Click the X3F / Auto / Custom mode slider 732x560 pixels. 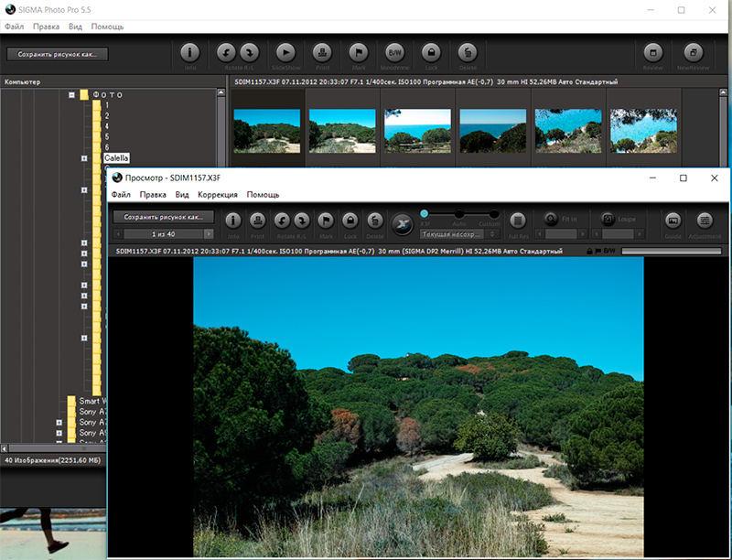459,213
